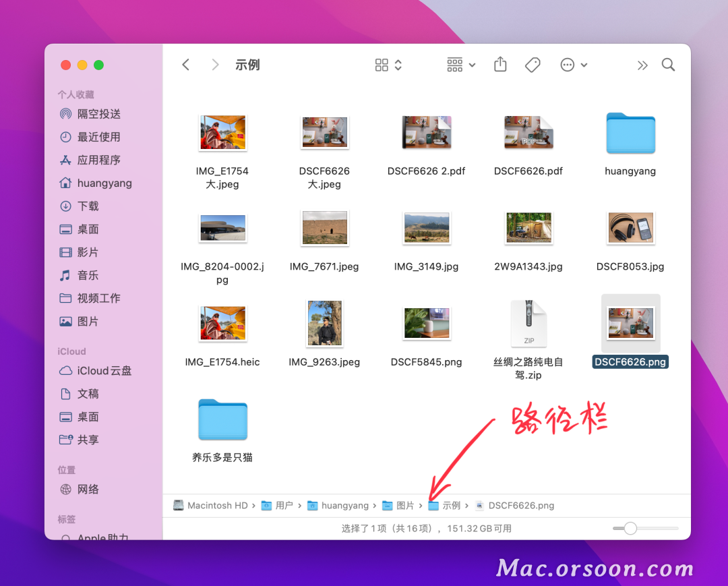Select IMG_7671.jpeg thumbnail
The height and width of the screenshot is (586, 728).
pos(324,228)
